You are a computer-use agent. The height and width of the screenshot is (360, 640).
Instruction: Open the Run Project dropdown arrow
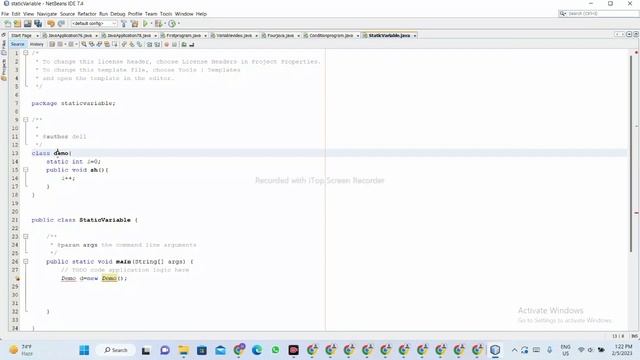point(151,24)
